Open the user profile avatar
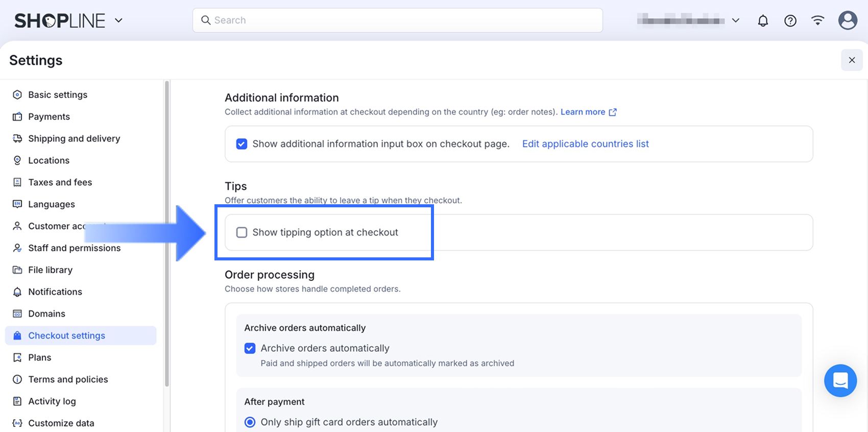This screenshot has height=432, width=868. pos(848,20)
